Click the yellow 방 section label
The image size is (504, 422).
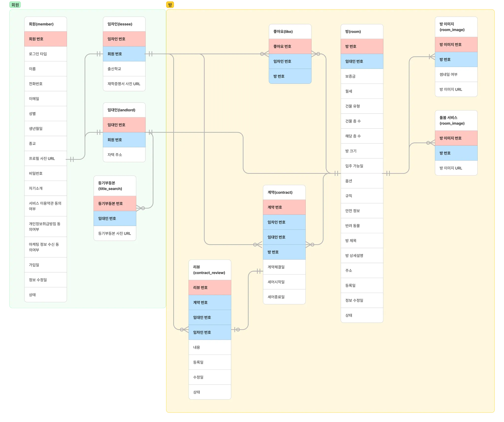coord(170,5)
